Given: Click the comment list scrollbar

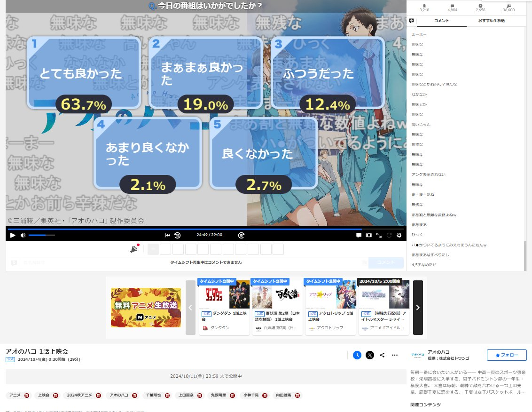Looking at the screenshot, I should point(525,256).
